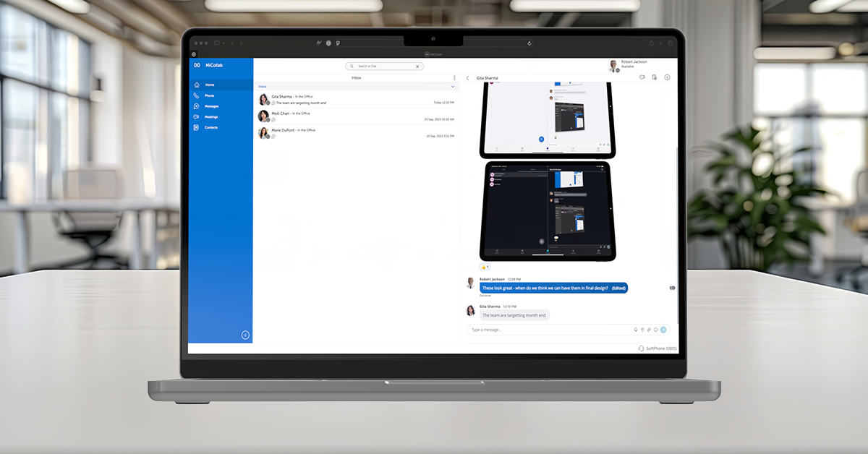Open the Phone section in sidebar

click(x=208, y=95)
